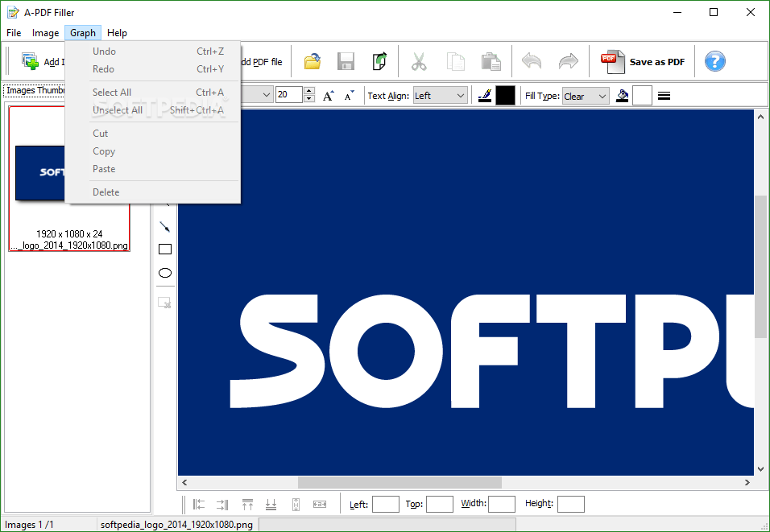Choose Unselect All in the Graph menu
Screen dimensions: 770x532
153,110
